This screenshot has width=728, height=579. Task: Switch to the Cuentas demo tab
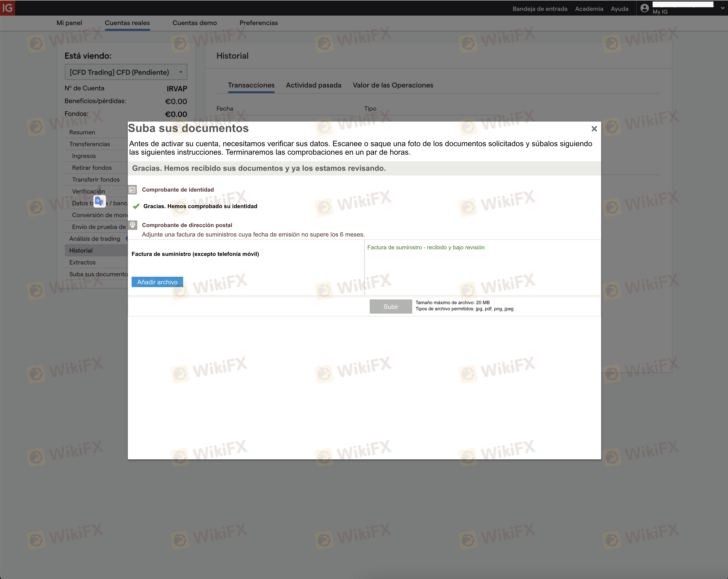click(x=195, y=23)
